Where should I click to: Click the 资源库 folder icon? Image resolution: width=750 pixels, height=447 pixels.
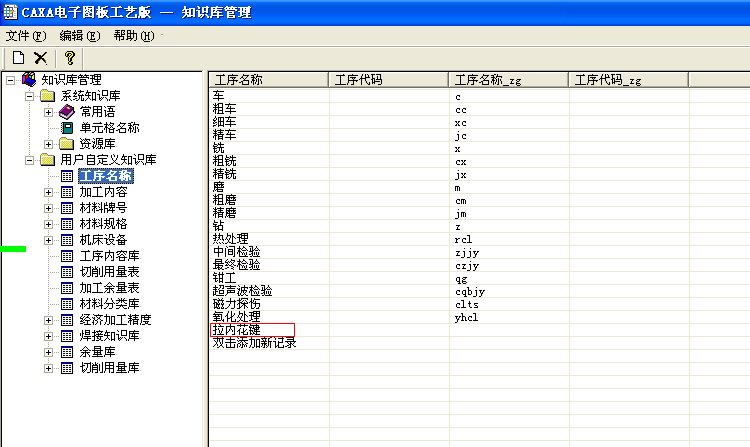[x=66, y=143]
